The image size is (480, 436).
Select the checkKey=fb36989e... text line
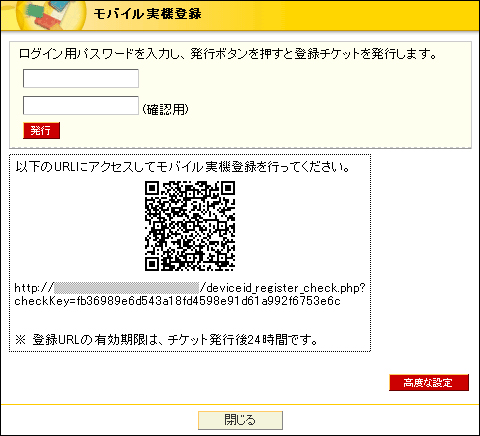click(177, 301)
